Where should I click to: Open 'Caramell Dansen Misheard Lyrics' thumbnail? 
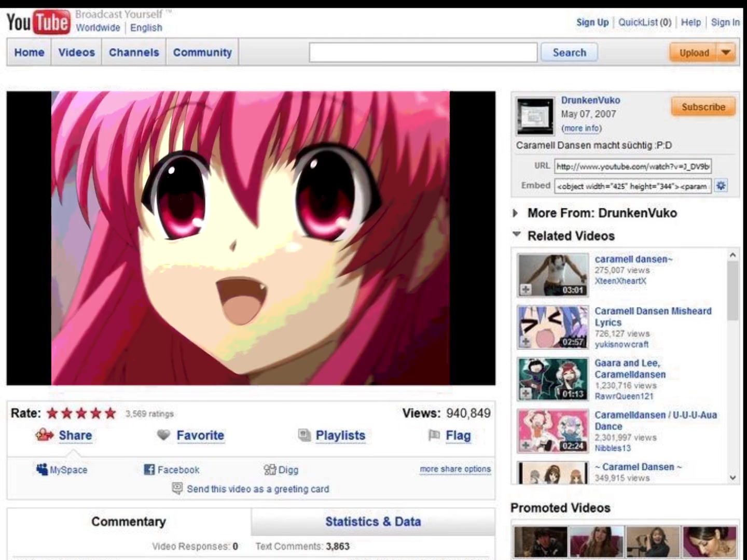pos(553,327)
